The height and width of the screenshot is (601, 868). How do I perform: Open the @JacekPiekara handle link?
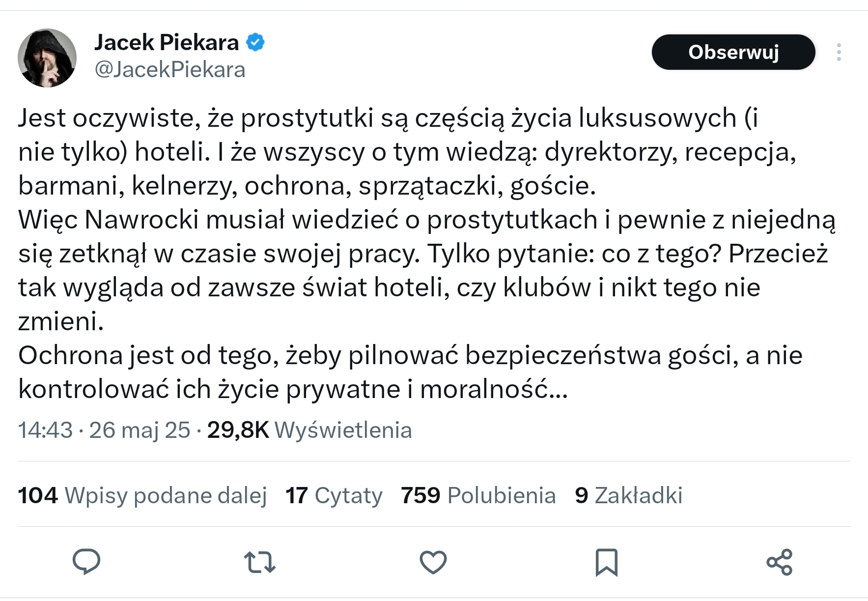point(169,70)
